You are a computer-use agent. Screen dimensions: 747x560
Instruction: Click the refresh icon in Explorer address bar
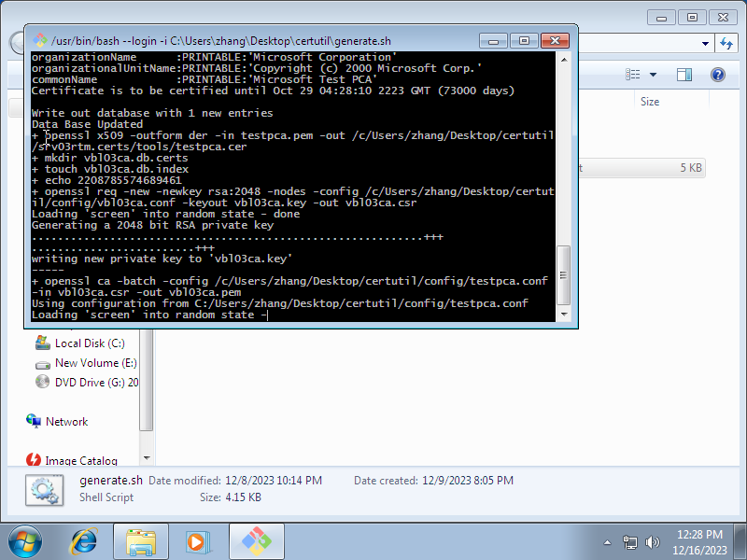pos(726,43)
